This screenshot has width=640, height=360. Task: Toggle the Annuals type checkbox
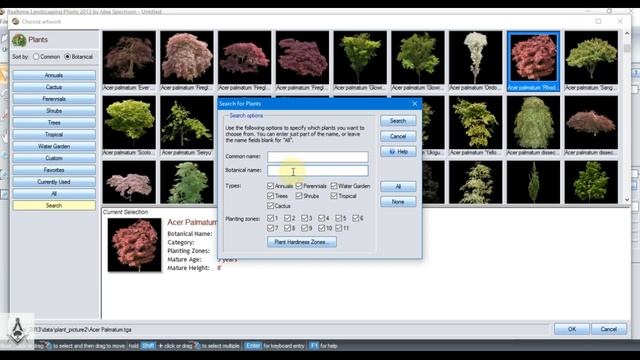click(270, 186)
